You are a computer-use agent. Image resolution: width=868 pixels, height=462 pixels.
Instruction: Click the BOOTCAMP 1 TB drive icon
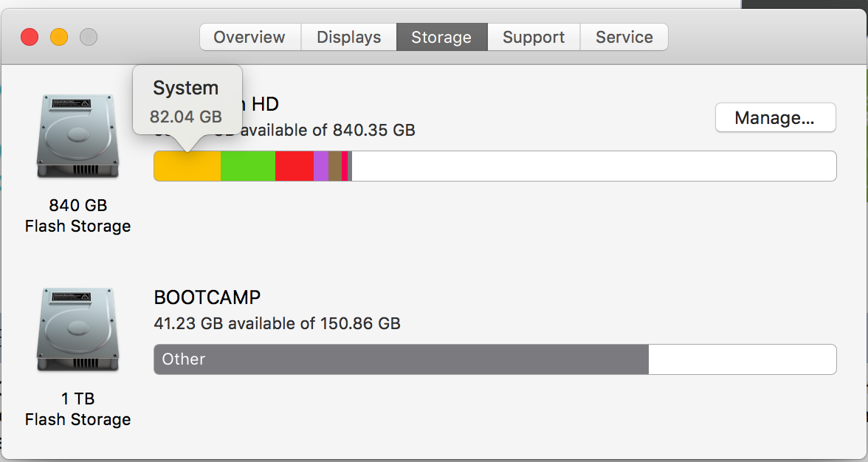(x=77, y=330)
